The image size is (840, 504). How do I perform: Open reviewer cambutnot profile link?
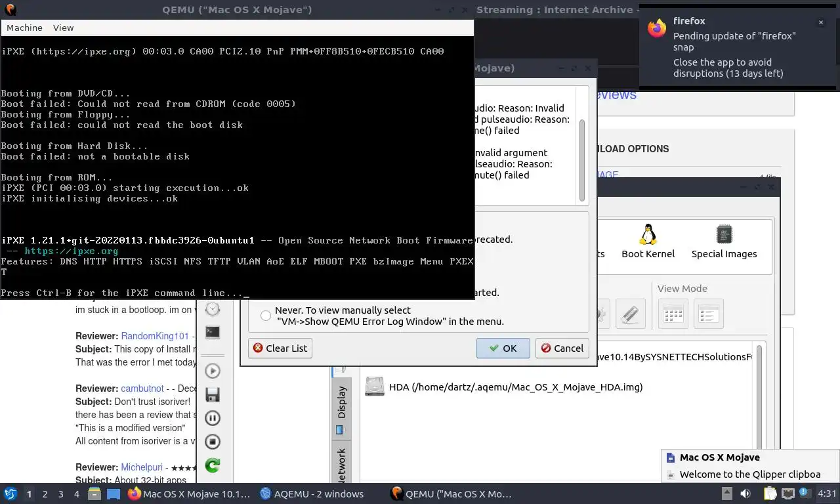pyautogui.click(x=142, y=388)
